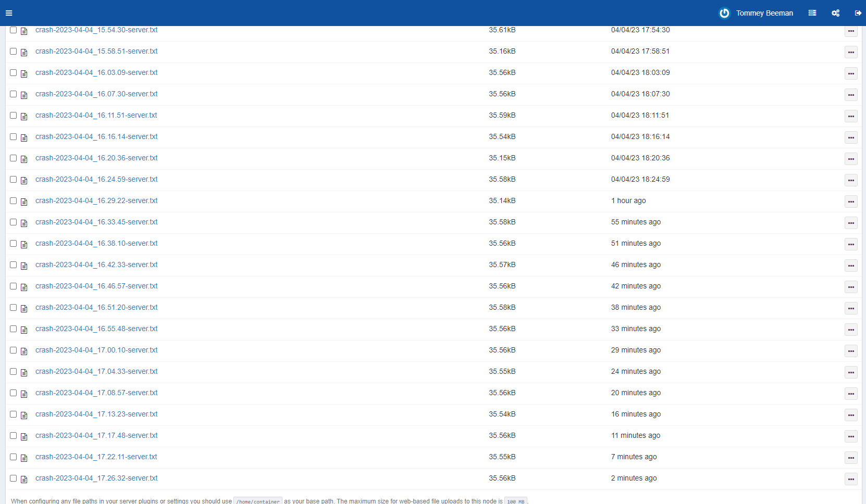Click the server list icon in the navbar
866x504 pixels.
pyautogui.click(x=812, y=12)
